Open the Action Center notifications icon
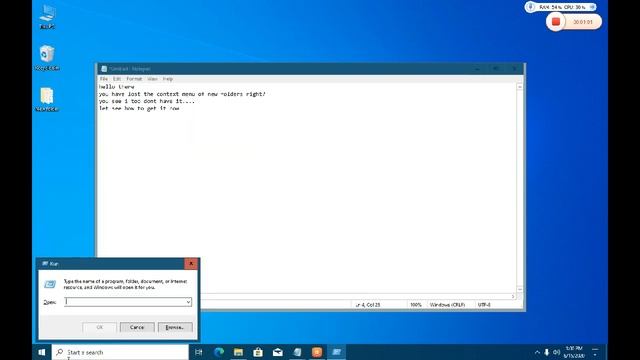 point(595,352)
